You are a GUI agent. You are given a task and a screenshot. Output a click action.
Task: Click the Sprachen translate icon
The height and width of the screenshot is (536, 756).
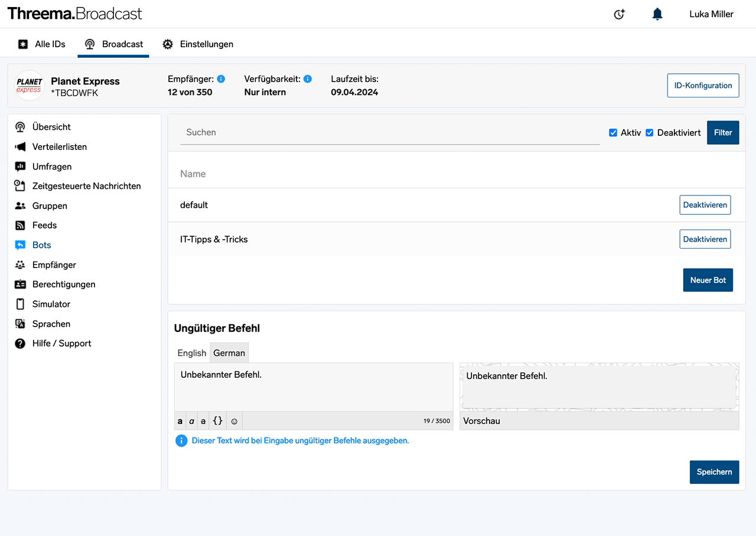pos(20,324)
